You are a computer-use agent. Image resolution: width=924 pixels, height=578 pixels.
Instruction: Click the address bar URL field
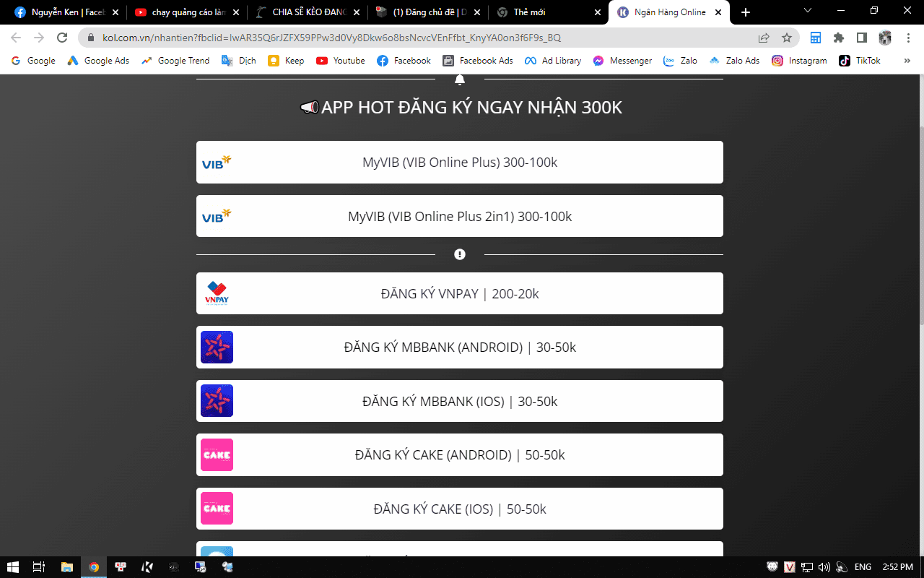coord(419,38)
